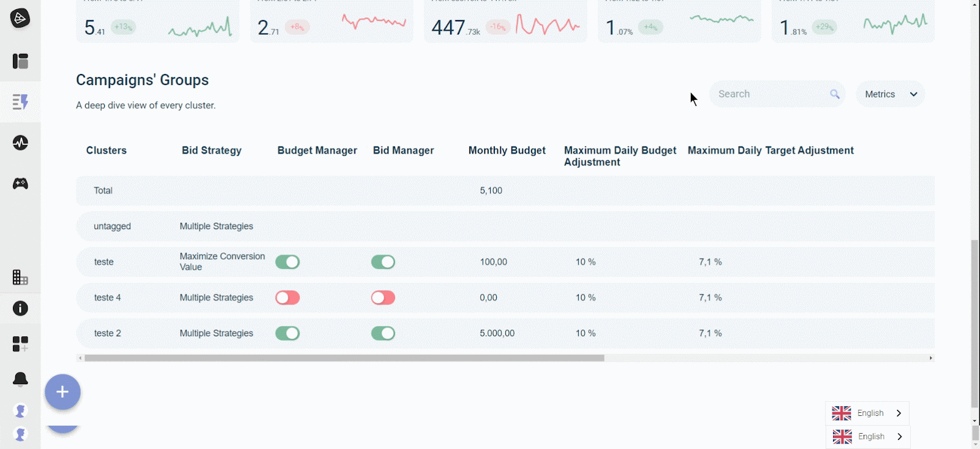
Task: Click the app logo in sidebar
Action: click(20, 18)
